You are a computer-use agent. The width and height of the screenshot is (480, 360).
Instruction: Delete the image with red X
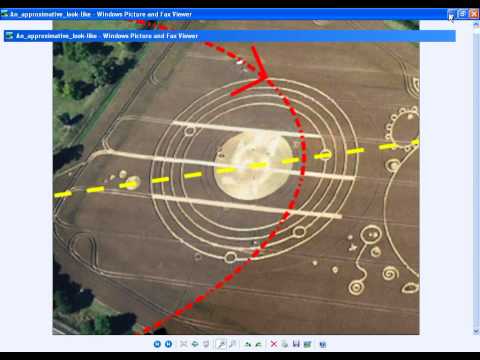tap(274, 344)
